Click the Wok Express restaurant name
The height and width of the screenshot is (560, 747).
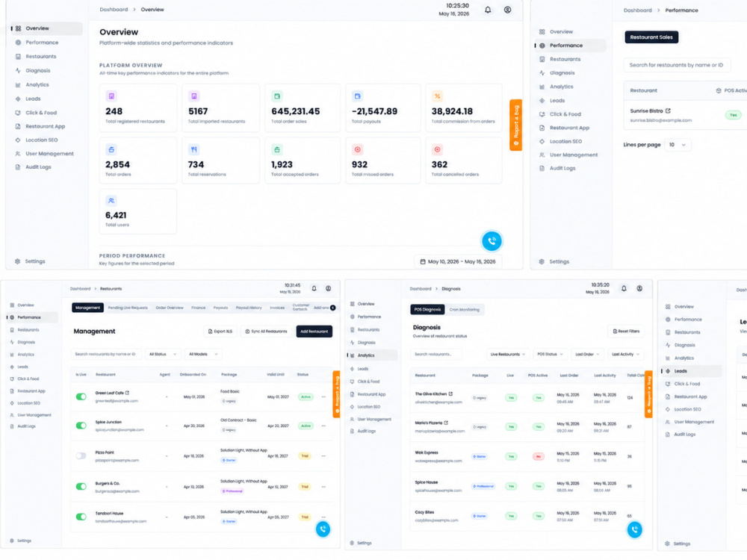[427, 453]
